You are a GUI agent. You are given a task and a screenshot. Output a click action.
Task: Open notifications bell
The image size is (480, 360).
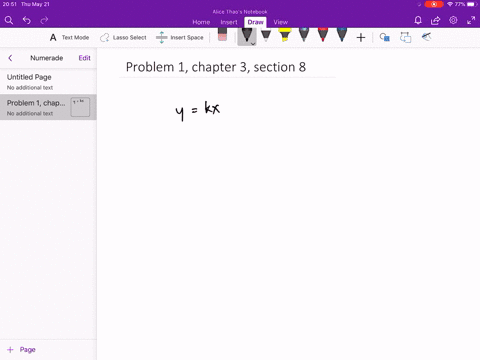coord(418,20)
